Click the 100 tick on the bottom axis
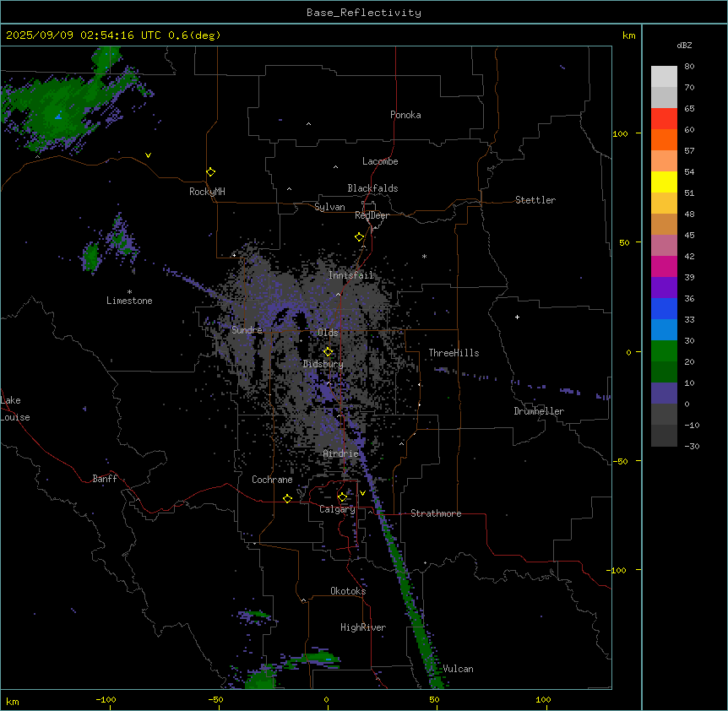 point(543,699)
